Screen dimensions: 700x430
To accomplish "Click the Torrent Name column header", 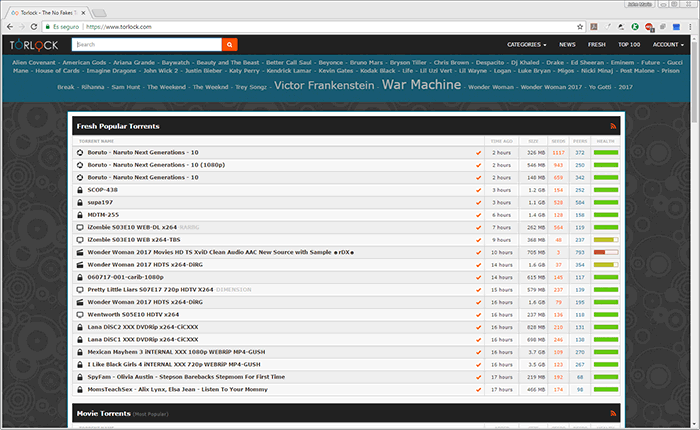I will pos(96,141).
